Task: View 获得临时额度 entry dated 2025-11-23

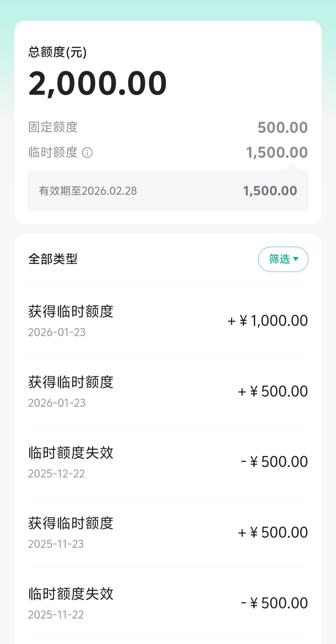Action: click(168, 533)
